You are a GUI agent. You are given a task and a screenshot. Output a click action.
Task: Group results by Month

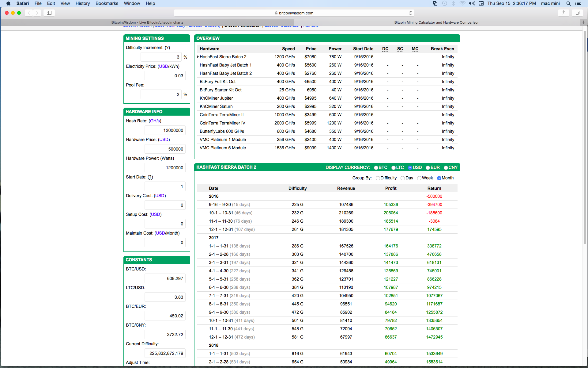click(439, 178)
